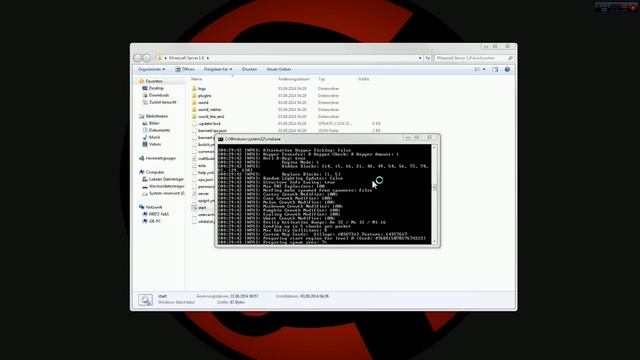Go forward with the Explorer forward arrow
This screenshot has width=640, height=360.
(x=147, y=58)
